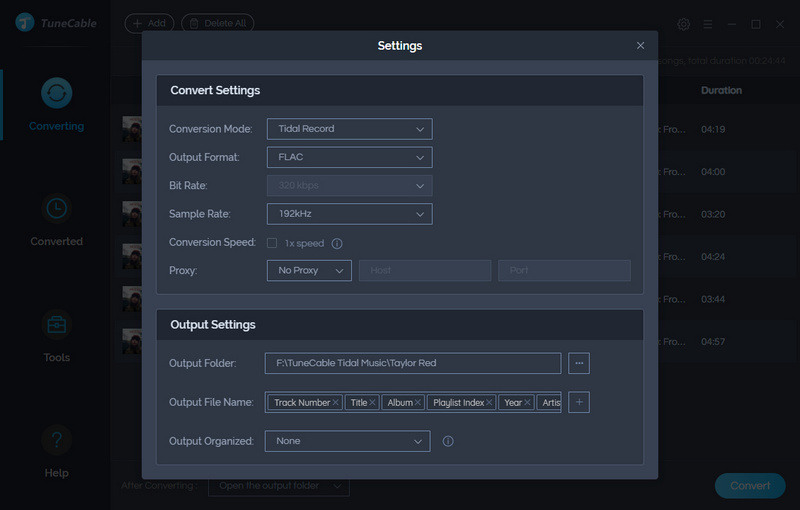This screenshot has width=800, height=510.
Task: Click the thumbnail of the 04:19 track
Action: (x=132, y=129)
